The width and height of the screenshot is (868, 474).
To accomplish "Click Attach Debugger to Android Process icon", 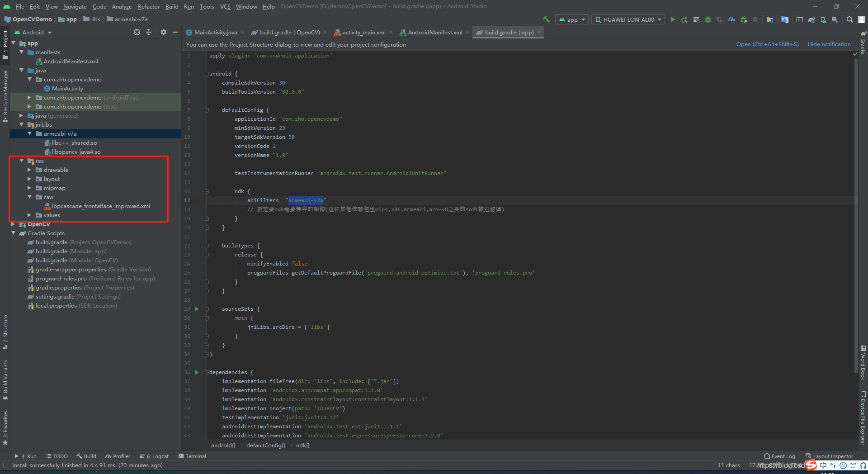I will click(743, 19).
